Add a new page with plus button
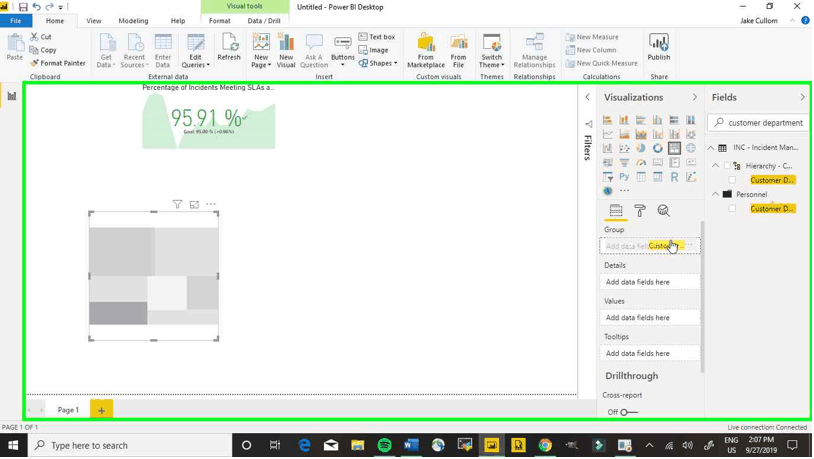814x459 pixels. coord(101,410)
